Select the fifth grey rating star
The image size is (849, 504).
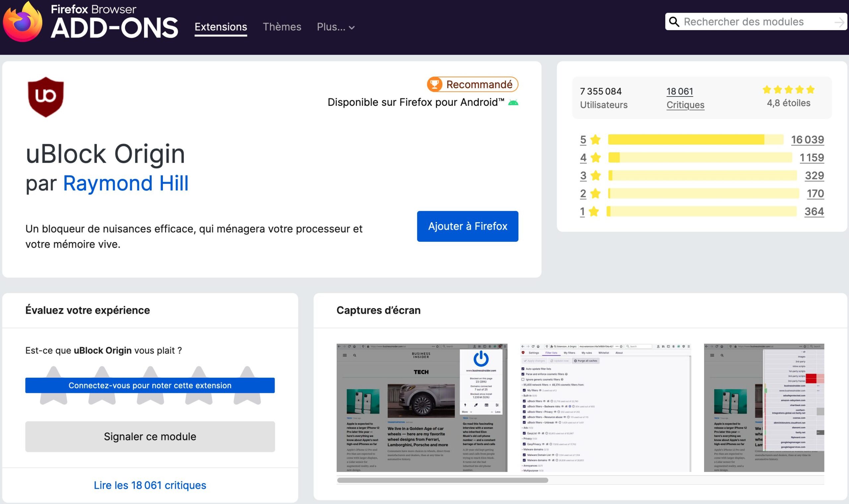click(x=247, y=385)
